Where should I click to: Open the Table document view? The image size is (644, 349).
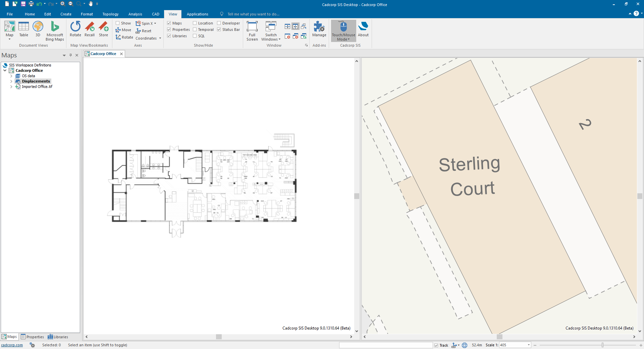pos(24,29)
